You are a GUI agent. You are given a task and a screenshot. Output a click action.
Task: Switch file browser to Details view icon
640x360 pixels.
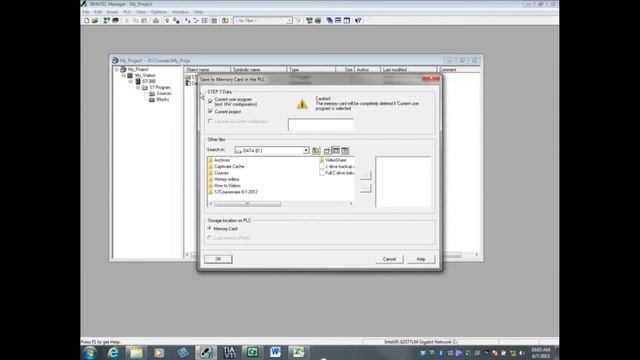(345, 151)
